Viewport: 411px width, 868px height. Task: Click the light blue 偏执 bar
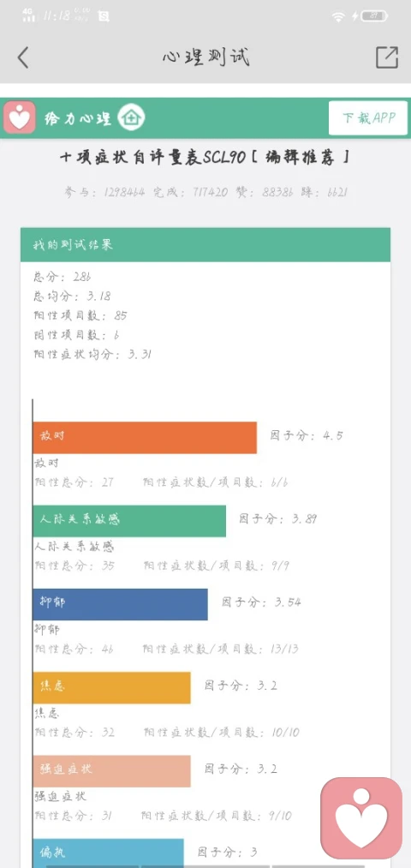click(x=108, y=853)
